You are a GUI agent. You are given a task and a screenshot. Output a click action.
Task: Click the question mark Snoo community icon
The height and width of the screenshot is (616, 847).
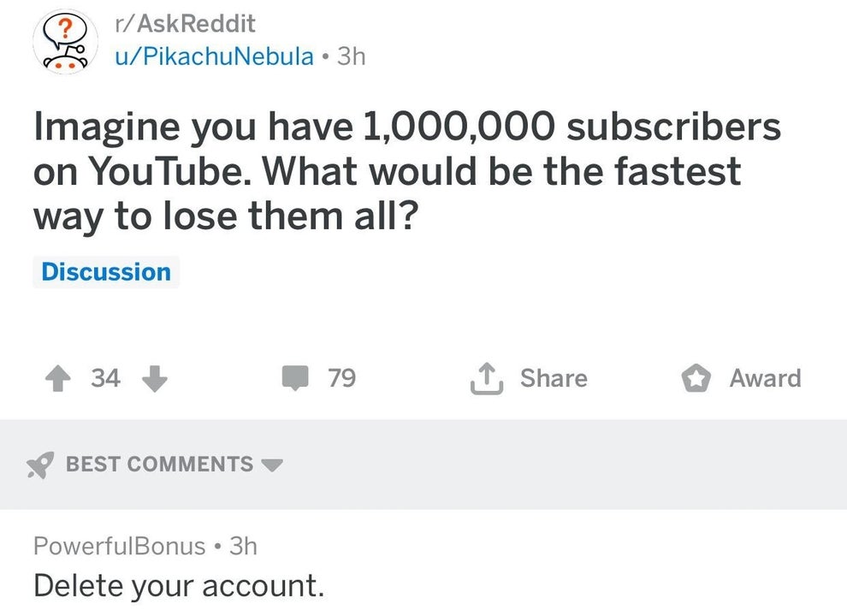[65, 42]
